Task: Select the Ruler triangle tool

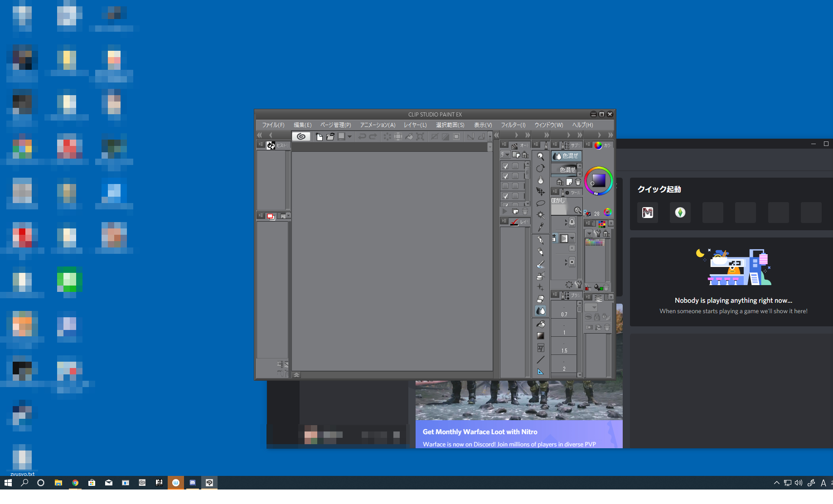Action: [540, 372]
